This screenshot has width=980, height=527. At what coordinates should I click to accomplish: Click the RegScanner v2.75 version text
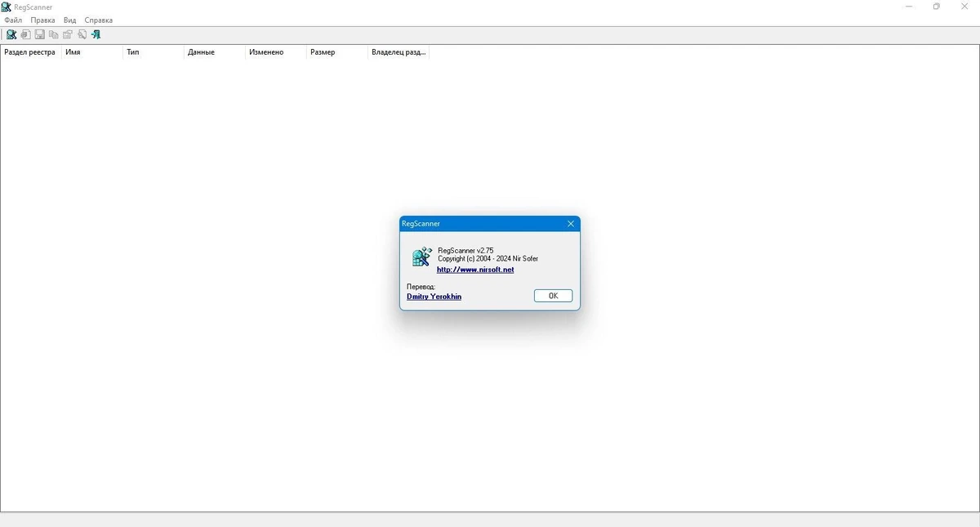[x=465, y=251]
